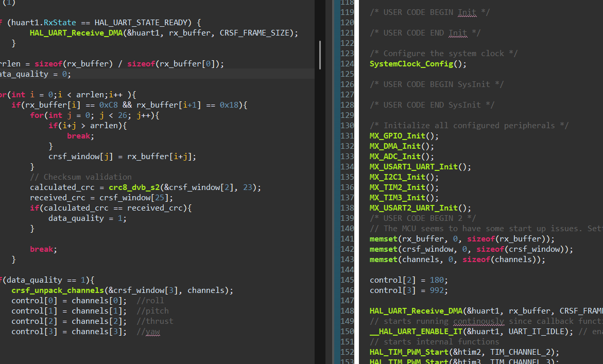The width and height of the screenshot is (603, 364).
Task: Click memset(channels, 0, ...) line
Action: (x=458, y=259)
